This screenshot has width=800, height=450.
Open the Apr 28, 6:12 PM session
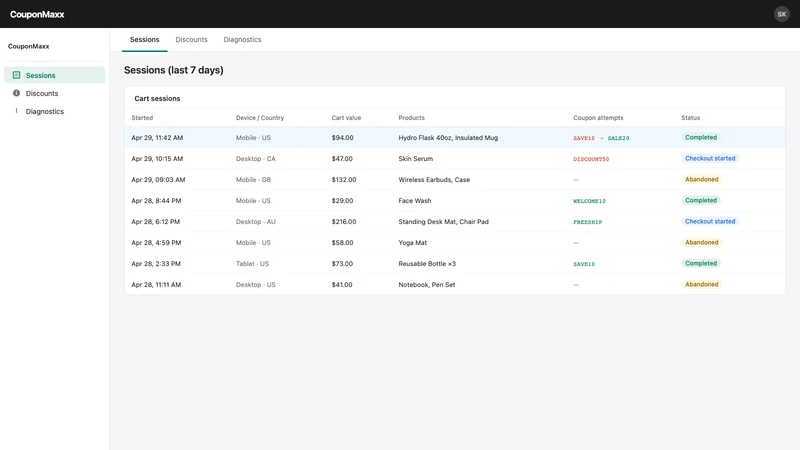click(x=455, y=221)
